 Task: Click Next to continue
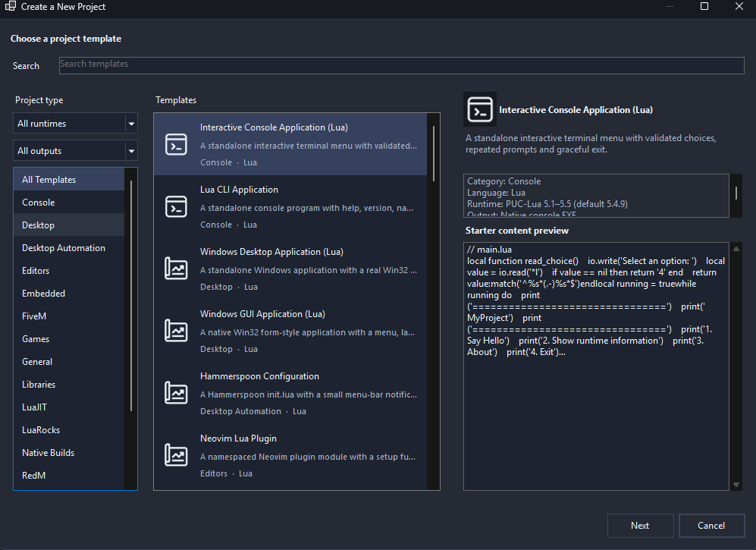click(x=640, y=526)
